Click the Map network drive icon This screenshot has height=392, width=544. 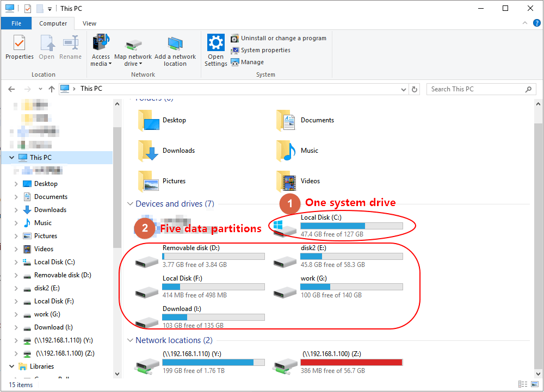pyautogui.click(x=133, y=43)
